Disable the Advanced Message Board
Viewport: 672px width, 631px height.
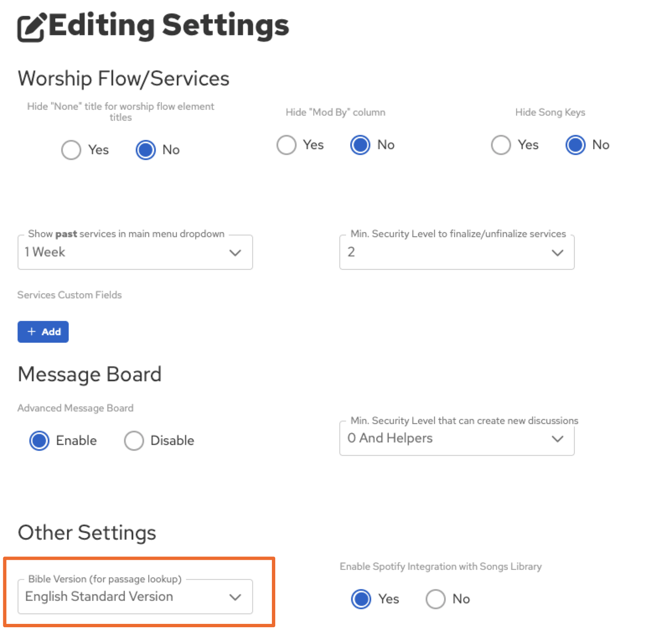pyautogui.click(x=134, y=441)
